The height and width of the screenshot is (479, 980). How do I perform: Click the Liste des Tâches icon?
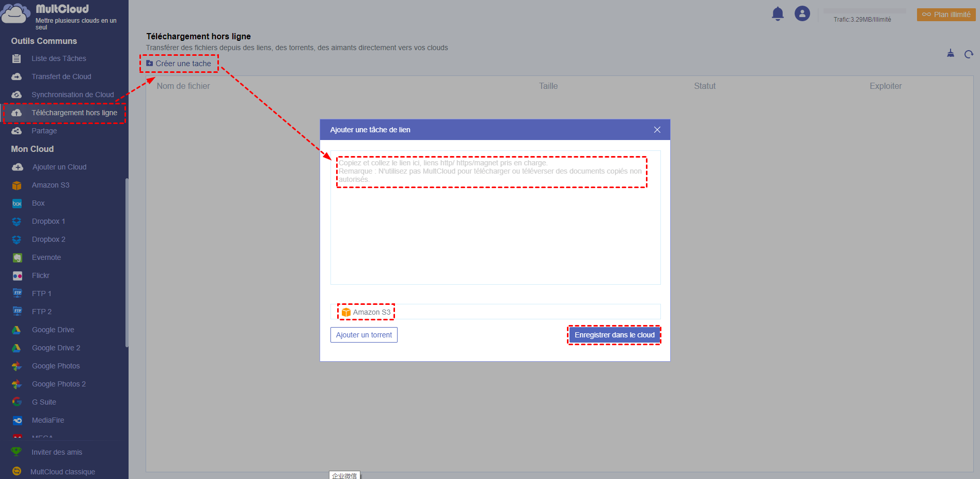coord(17,58)
